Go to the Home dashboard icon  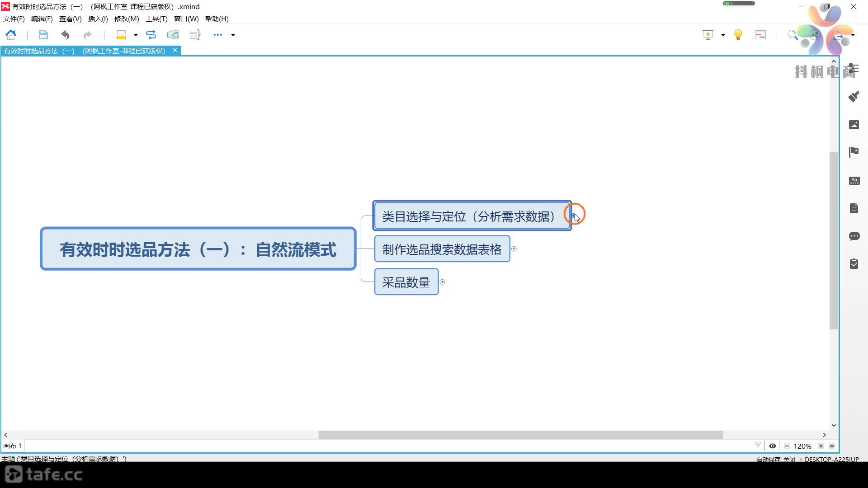click(11, 35)
